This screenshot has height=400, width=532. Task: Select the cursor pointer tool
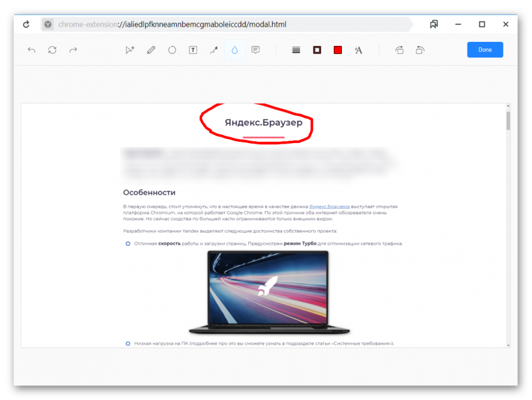pyautogui.click(x=130, y=51)
